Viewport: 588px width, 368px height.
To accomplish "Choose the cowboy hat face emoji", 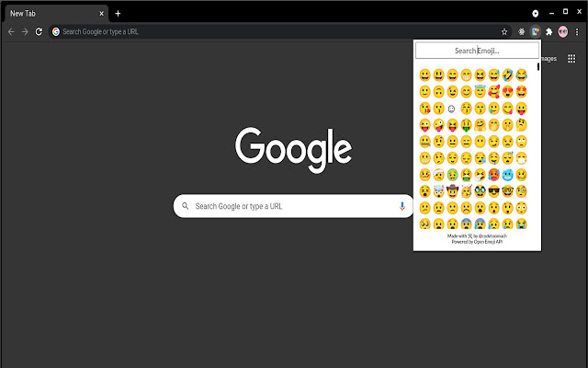I will (x=452, y=191).
